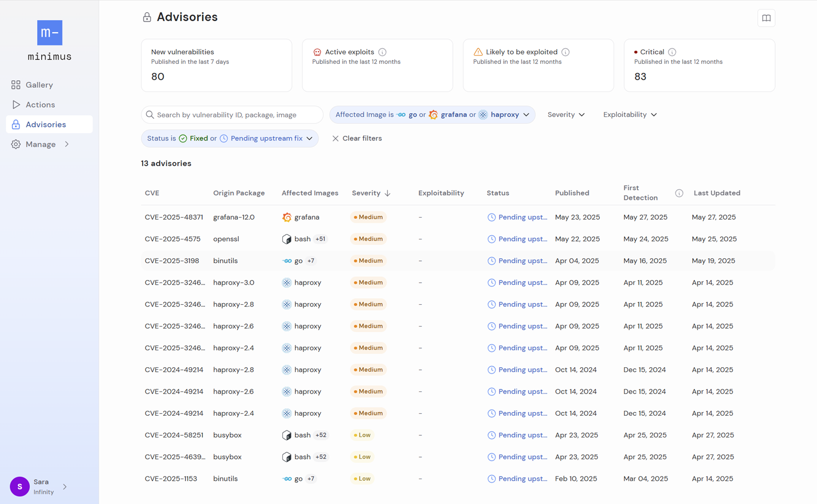This screenshot has height=504, width=817.
Task: Click the go icon in CVE-2025-3198 row
Action: [x=287, y=261]
